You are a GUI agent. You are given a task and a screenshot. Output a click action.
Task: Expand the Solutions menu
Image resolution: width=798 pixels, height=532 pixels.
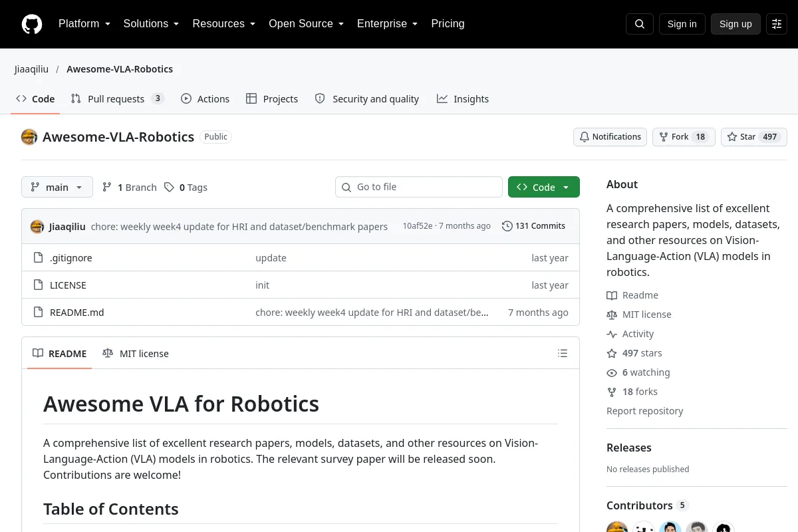(x=151, y=24)
